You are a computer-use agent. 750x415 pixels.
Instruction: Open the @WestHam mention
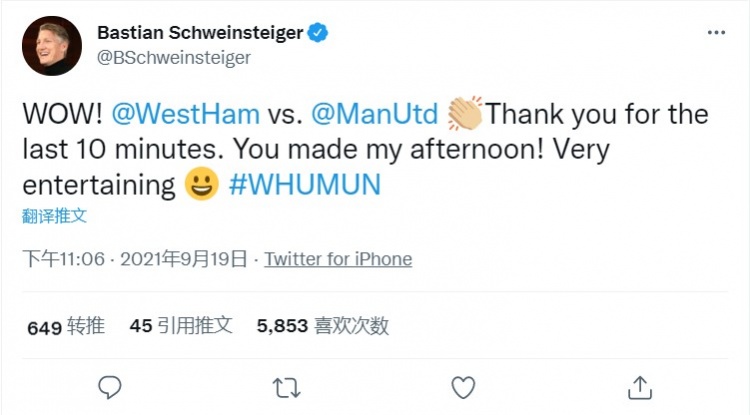[x=186, y=114]
